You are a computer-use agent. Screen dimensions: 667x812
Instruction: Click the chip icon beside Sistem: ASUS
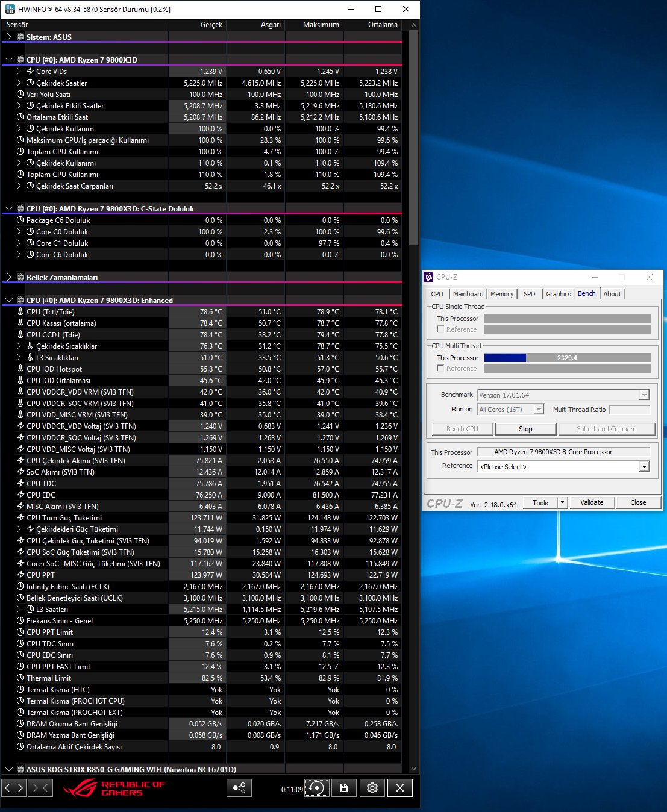pos(20,37)
